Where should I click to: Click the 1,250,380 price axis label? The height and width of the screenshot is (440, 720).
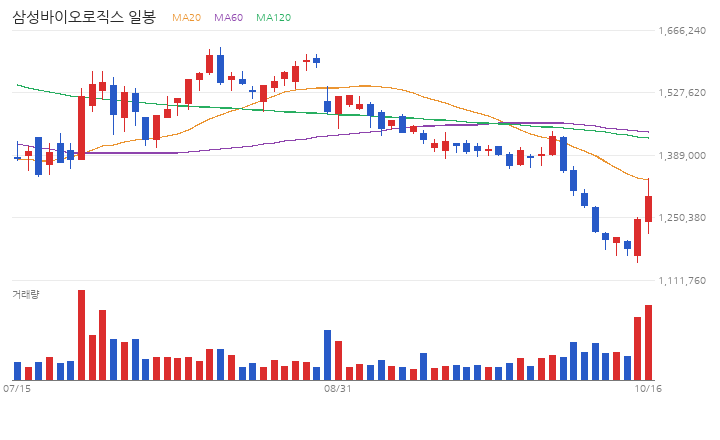coord(682,218)
